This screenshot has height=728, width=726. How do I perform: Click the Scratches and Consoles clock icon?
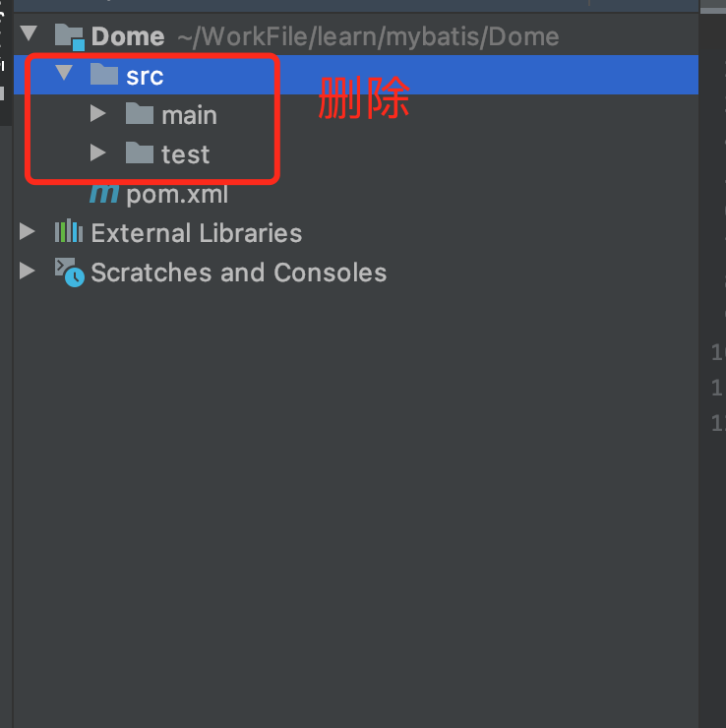click(70, 273)
